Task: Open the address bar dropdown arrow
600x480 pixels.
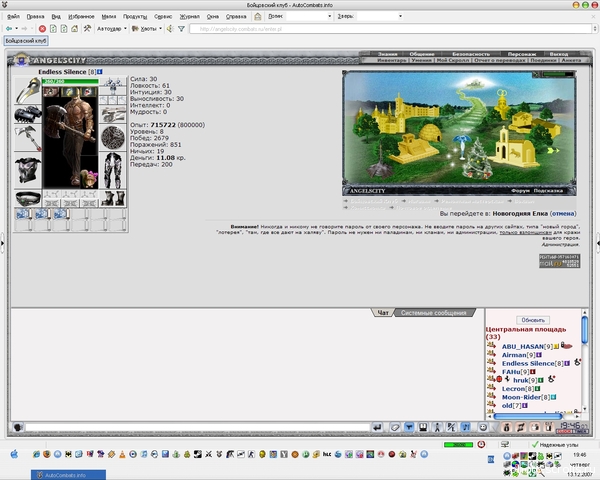Action: [x=595, y=29]
